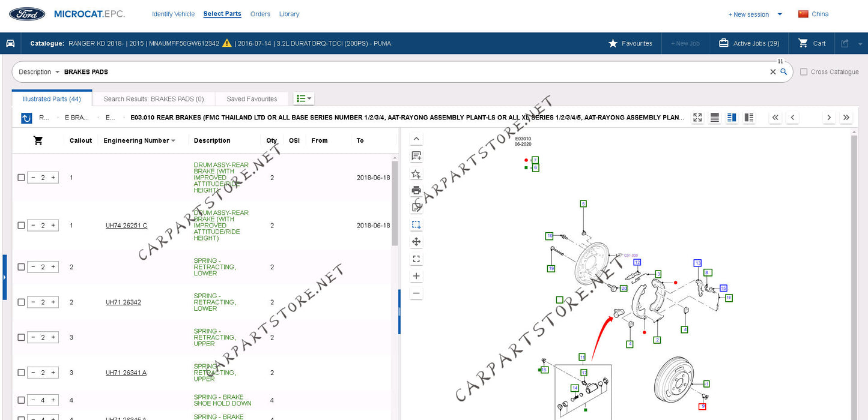868x420 pixels.
Task: Clear the search text with X icon
Action: point(772,72)
